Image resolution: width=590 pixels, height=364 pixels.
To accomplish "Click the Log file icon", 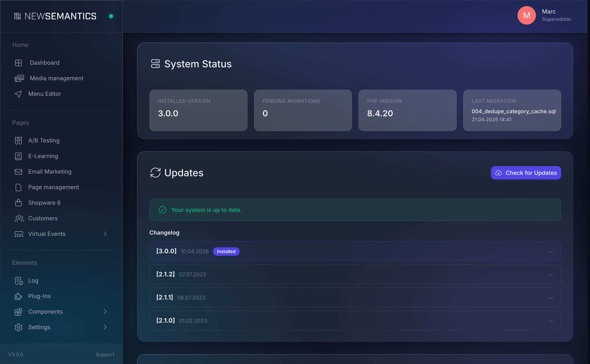I will 19,281.
